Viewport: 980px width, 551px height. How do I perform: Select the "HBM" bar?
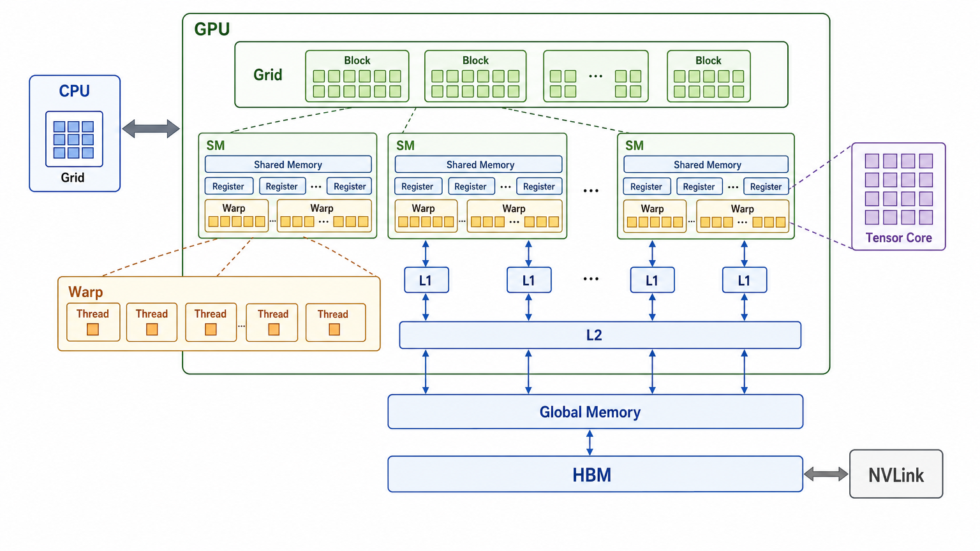click(x=595, y=474)
